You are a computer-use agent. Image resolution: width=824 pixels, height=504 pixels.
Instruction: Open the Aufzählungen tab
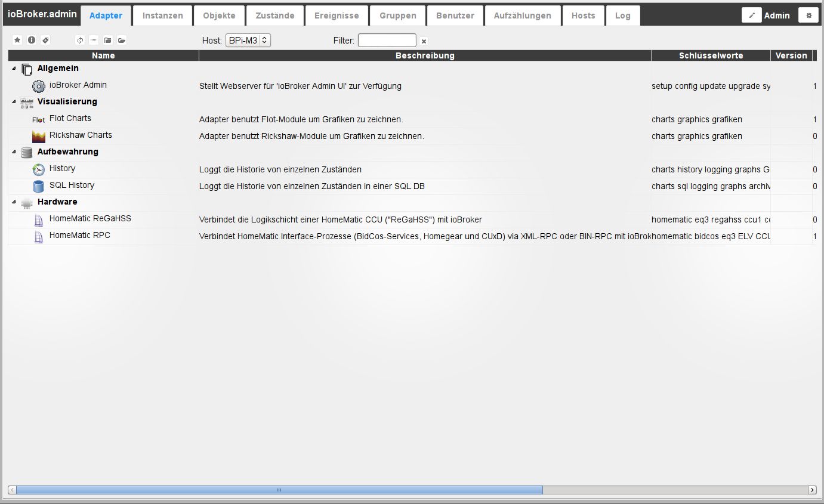point(523,16)
